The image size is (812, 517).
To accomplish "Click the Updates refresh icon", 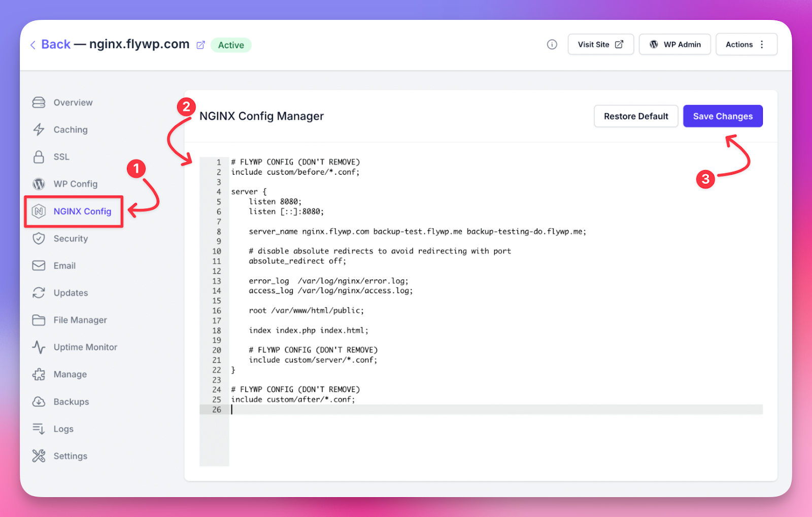I will point(39,293).
